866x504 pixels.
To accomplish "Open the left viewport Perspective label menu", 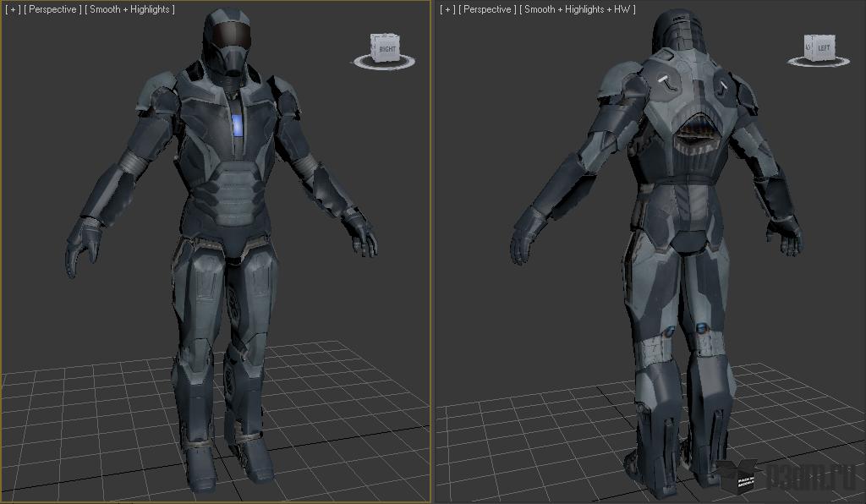I will click(52, 9).
